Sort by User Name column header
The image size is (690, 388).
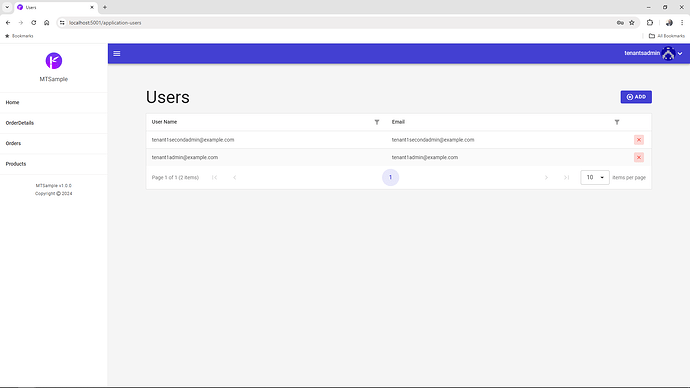point(164,122)
